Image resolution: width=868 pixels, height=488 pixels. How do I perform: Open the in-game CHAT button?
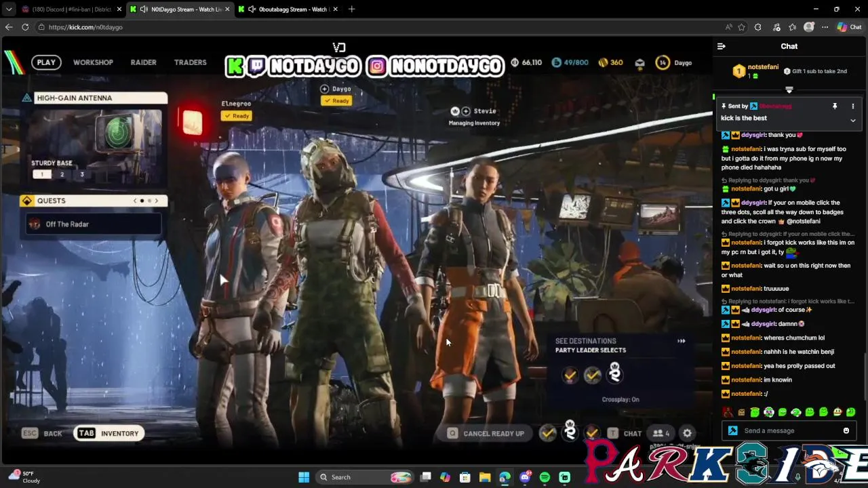[625, 433]
